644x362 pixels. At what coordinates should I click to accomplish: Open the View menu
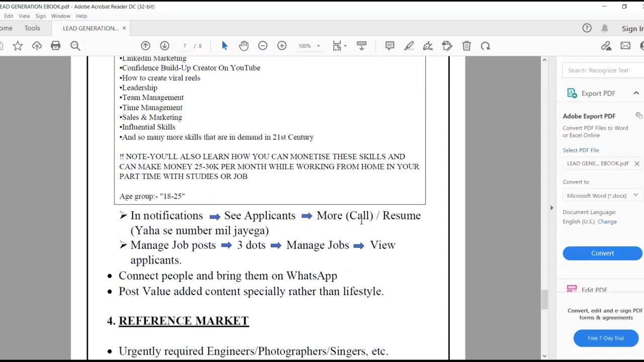pos(24,16)
